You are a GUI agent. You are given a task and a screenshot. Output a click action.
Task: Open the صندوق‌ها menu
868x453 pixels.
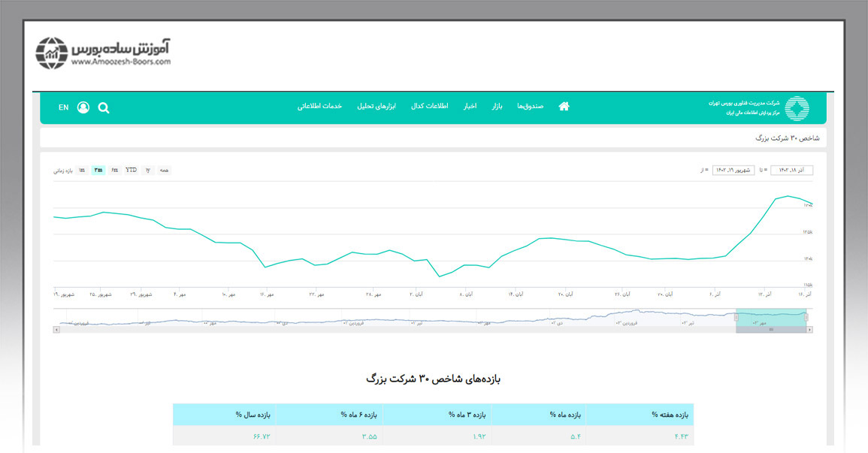530,107
